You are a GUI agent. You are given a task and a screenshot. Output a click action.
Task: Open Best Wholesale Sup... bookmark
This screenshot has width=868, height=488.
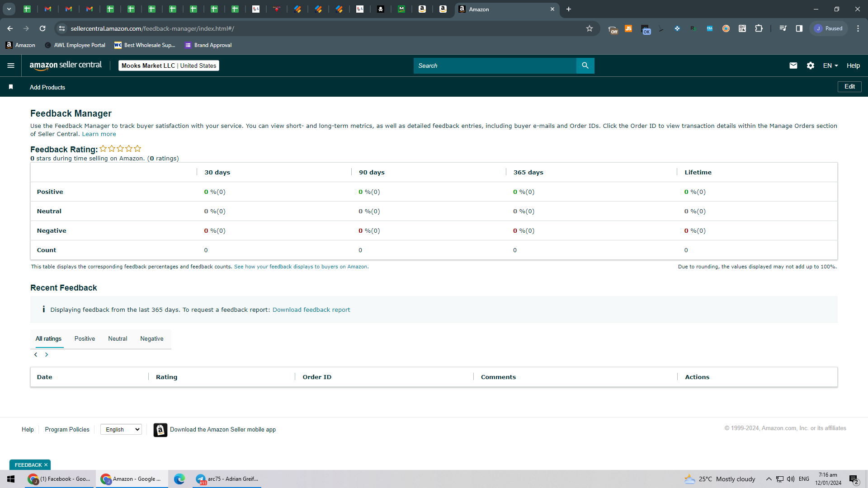[x=145, y=45]
